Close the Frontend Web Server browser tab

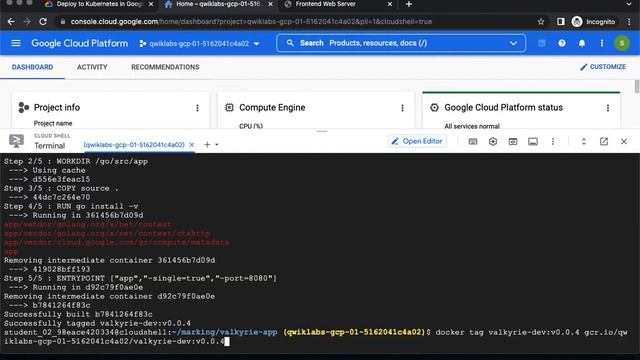[389, 4]
